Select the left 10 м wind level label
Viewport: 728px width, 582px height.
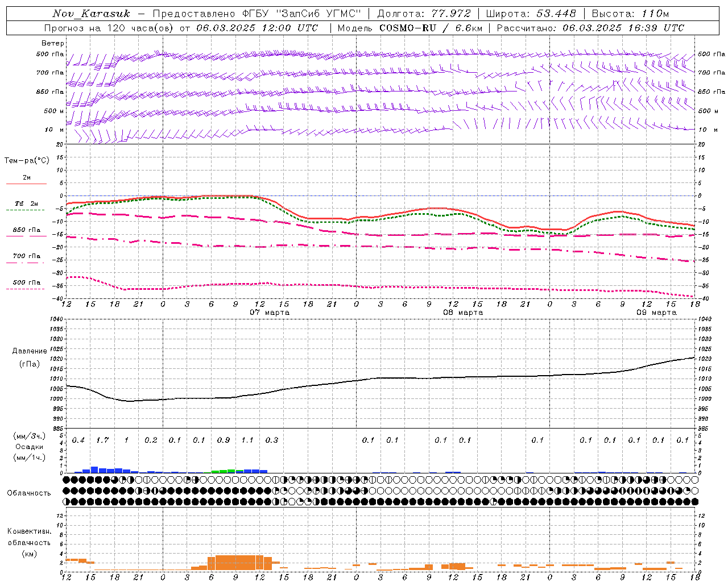pyautogui.click(x=54, y=130)
